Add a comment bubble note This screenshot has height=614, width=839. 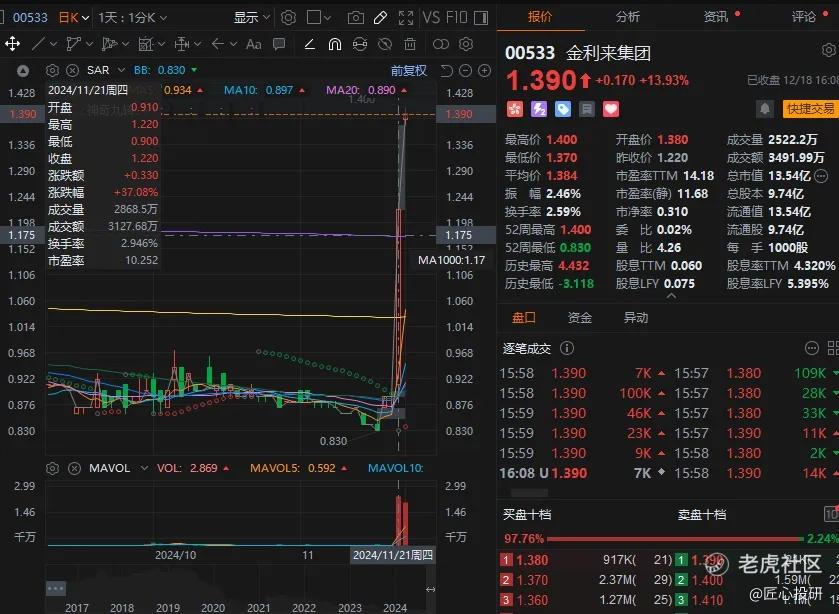279,44
